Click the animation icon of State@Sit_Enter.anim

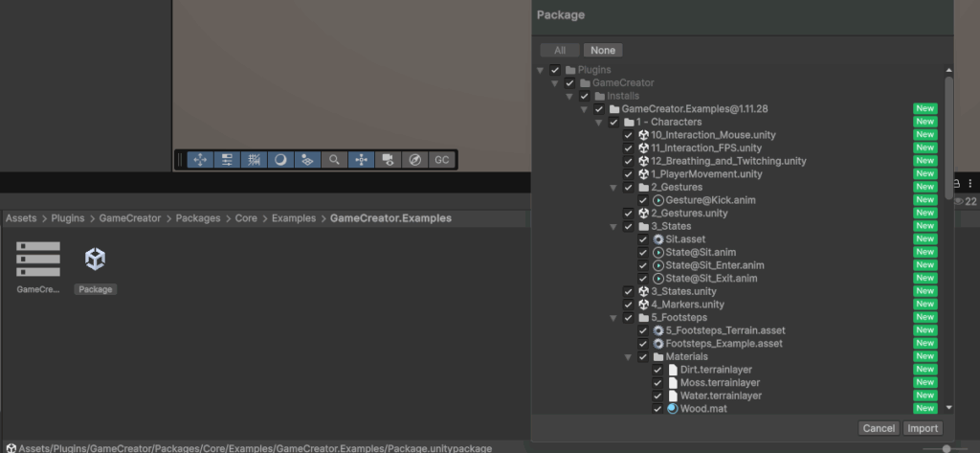(x=658, y=265)
